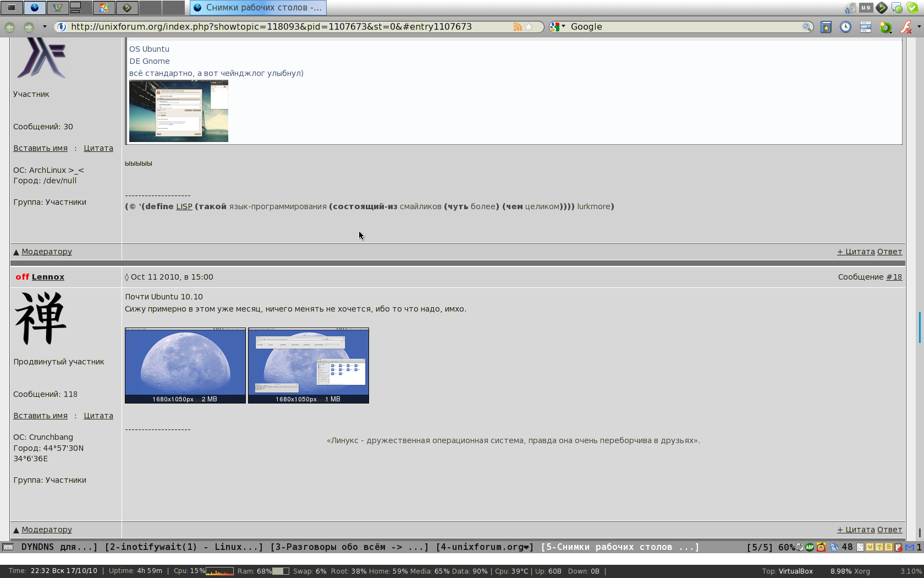
Task: Click the RSS feed icon in address bar
Action: pyautogui.click(x=517, y=27)
